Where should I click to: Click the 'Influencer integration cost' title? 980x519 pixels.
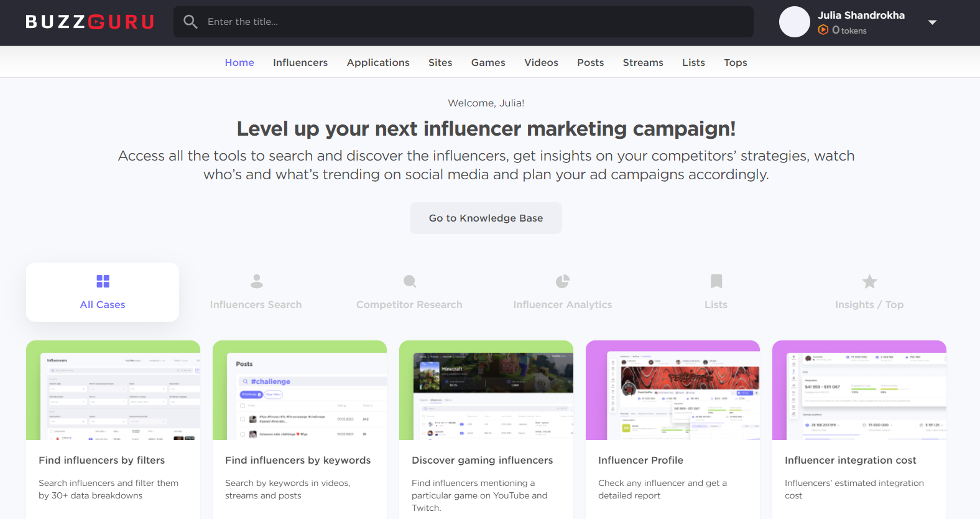click(x=851, y=460)
